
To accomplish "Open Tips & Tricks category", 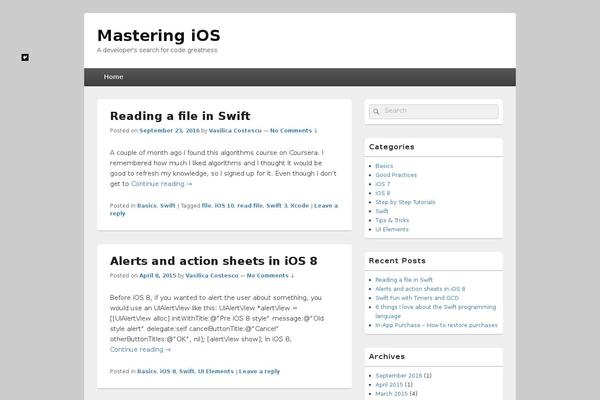I will (x=392, y=220).
